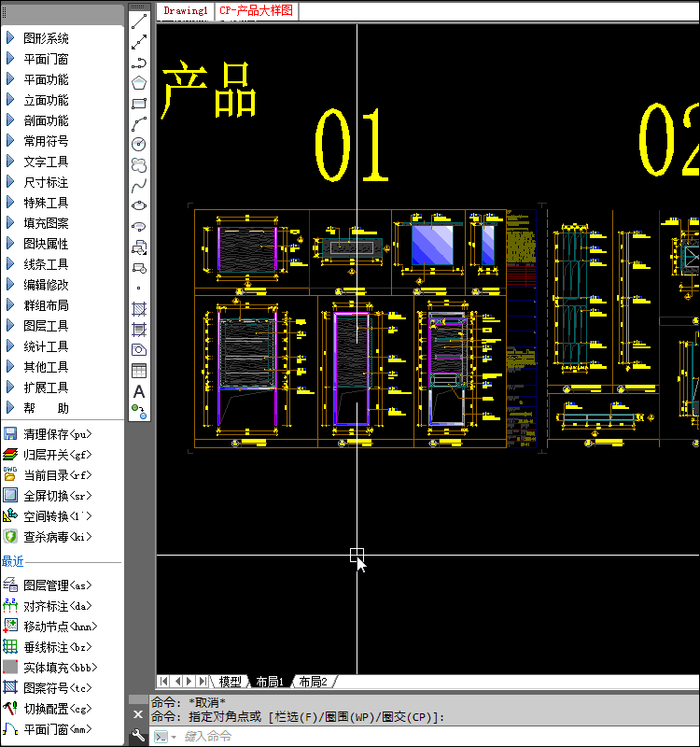
Task: Switch to the Drawing1 document tab
Action: (x=186, y=10)
